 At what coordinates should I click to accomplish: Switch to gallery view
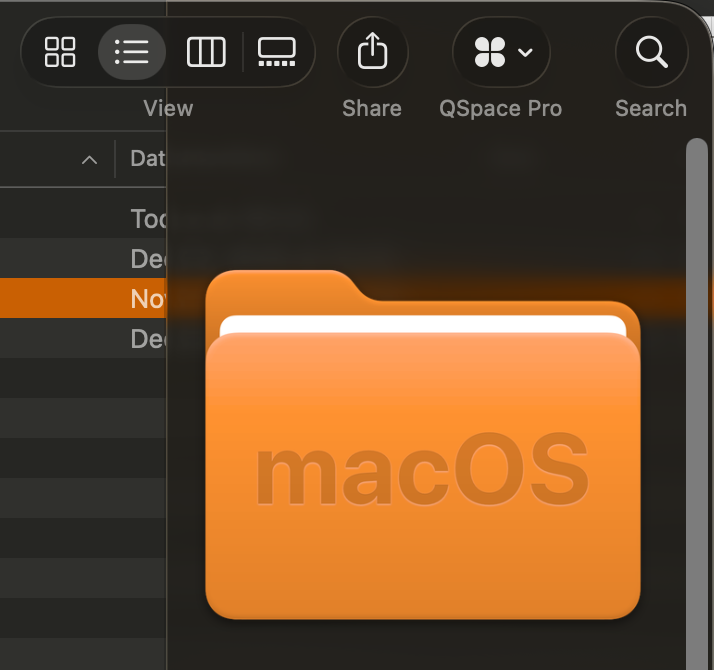point(276,52)
